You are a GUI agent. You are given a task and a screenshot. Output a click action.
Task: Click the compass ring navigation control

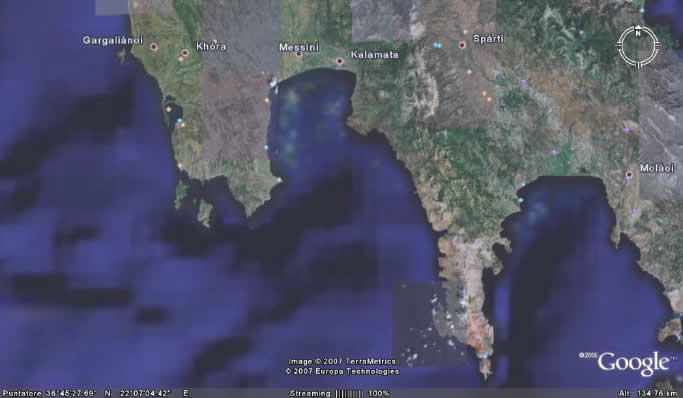[639, 46]
